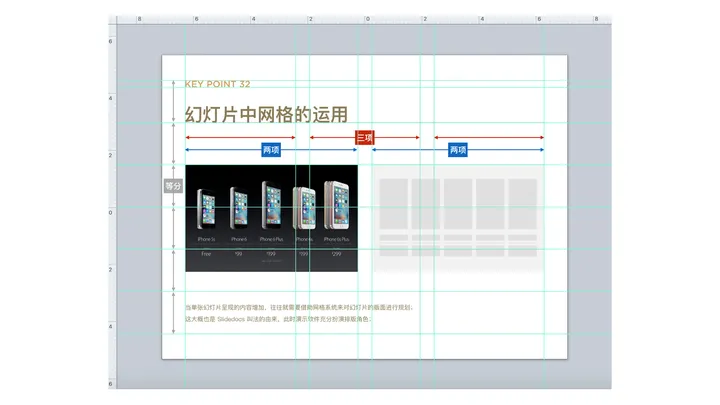Click the Free price text under iPhones
This screenshot has width=720, height=405.
coord(206,255)
